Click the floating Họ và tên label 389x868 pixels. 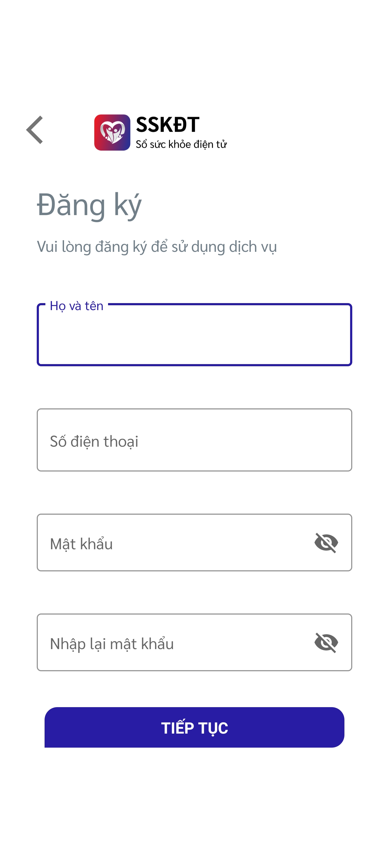tap(77, 306)
